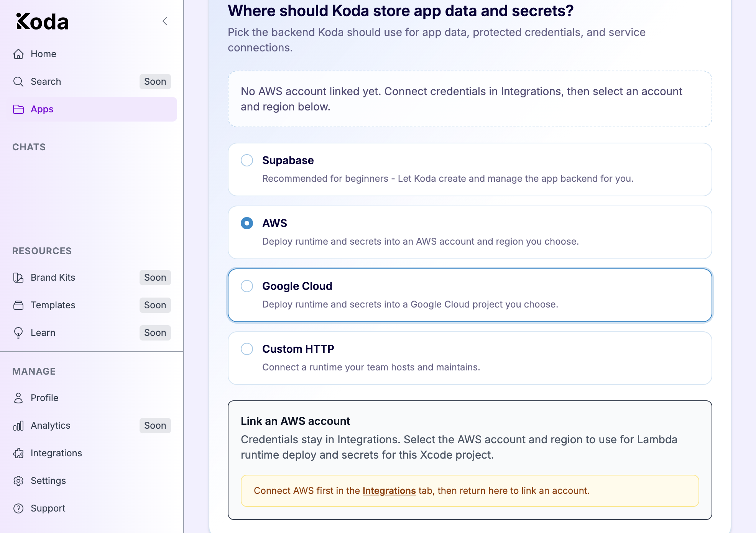Open Search in the sidebar
The width and height of the screenshot is (756, 533).
point(92,82)
